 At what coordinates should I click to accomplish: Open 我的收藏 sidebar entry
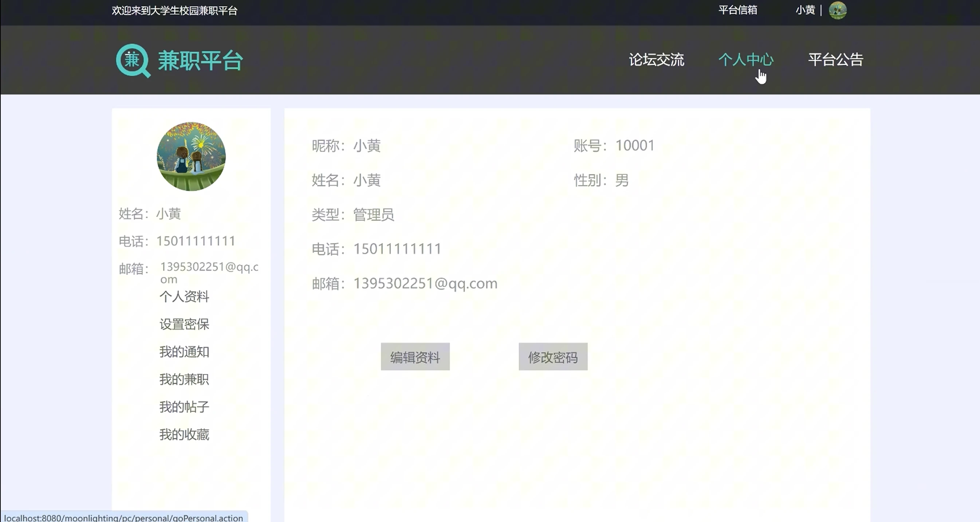pyautogui.click(x=184, y=435)
